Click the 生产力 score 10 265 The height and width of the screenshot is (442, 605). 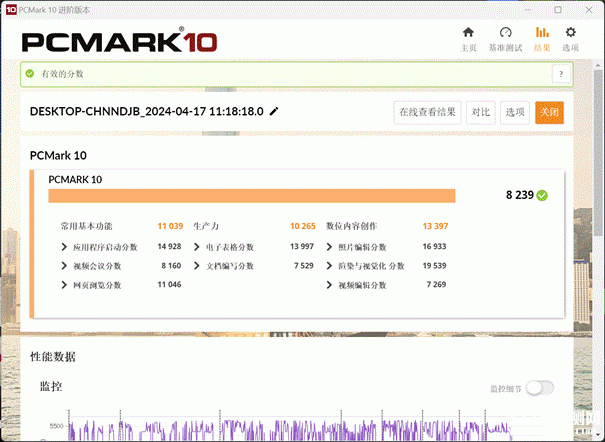coord(303,226)
